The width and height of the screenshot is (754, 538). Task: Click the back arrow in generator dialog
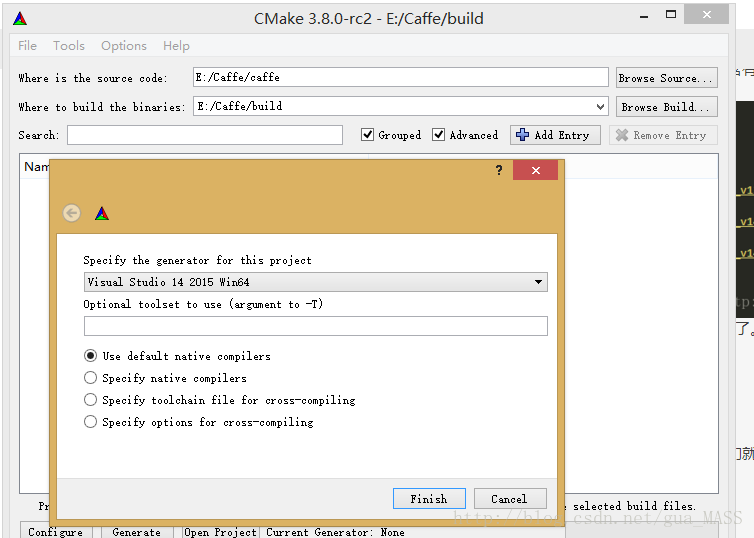click(x=72, y=213)
